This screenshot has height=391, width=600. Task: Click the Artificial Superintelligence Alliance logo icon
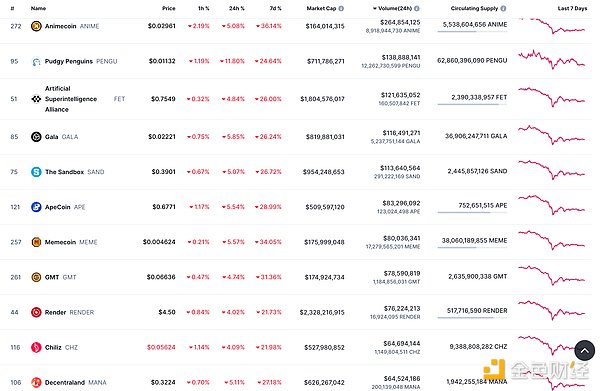point(36,99)
